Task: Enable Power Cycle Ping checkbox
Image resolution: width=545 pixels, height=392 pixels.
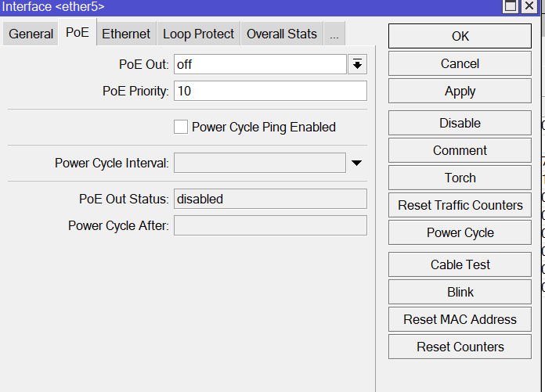Action: [x=181, y=127]
